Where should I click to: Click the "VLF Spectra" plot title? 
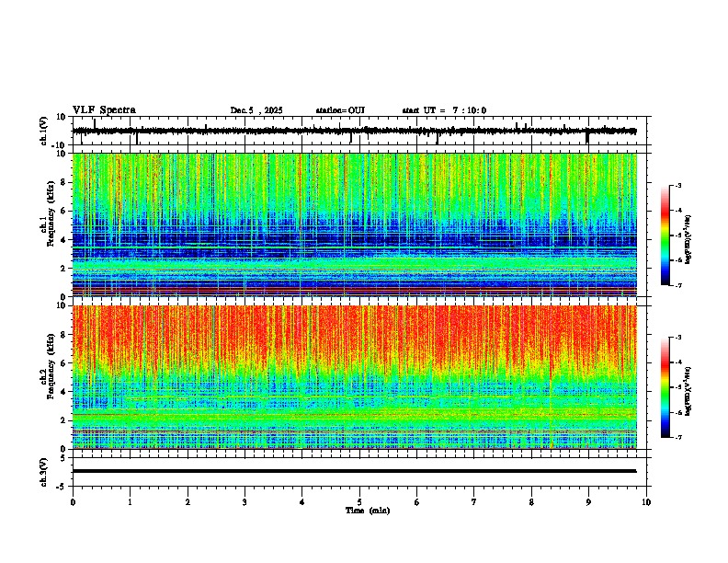coord(104,110)
